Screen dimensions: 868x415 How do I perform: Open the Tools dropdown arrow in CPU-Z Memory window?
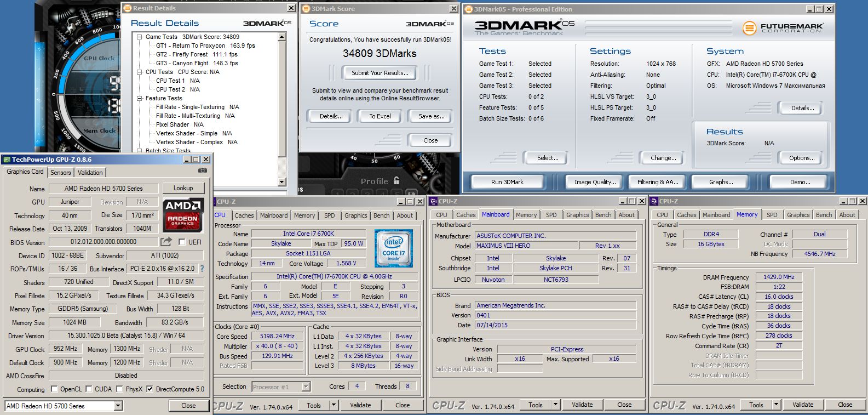[x=776, y=405]
